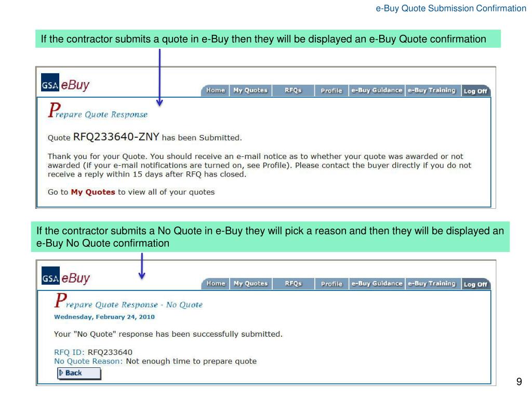Click reason Not enough time to prepare quote
Image resolution: width=532 pixels, height=399 pixels.
pyautogui.click(x=191, y=362)
